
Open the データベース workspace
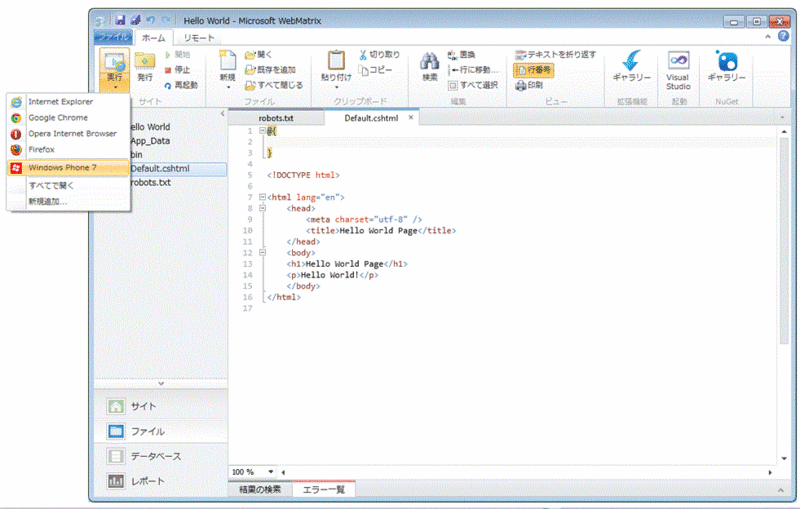[160, 456]
